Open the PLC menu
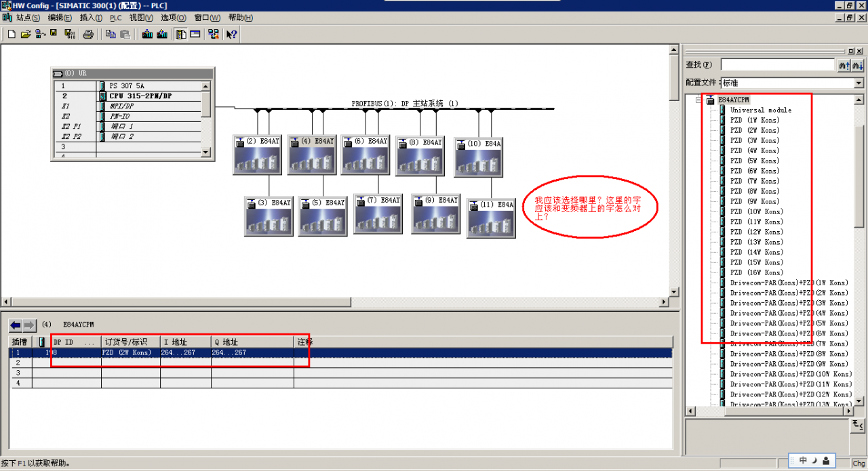Screen dimensions: 868x471 (116, 18)
